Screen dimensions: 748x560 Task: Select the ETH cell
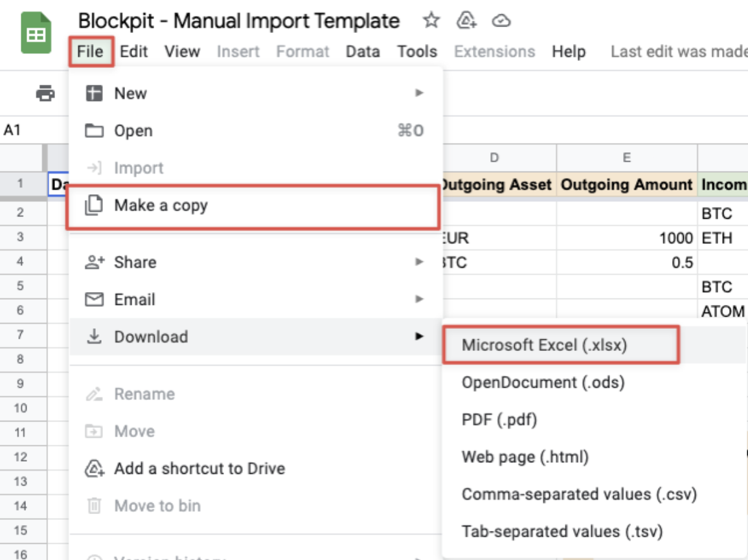pos(722,238)
